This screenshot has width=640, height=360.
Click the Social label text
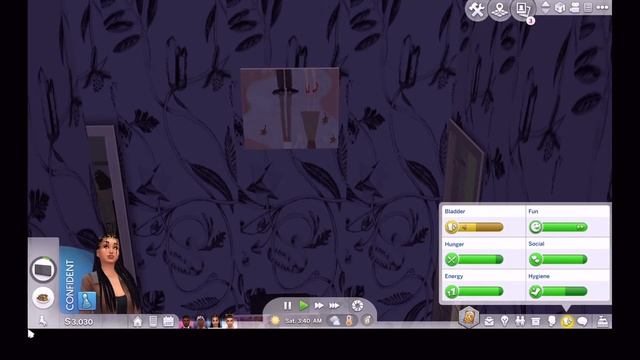coord(536,244)
